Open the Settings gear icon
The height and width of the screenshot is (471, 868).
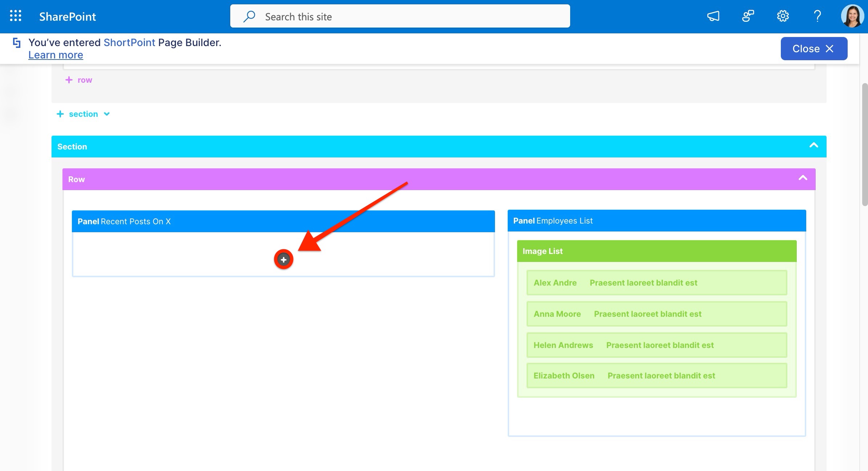click(x=783, y=16)
